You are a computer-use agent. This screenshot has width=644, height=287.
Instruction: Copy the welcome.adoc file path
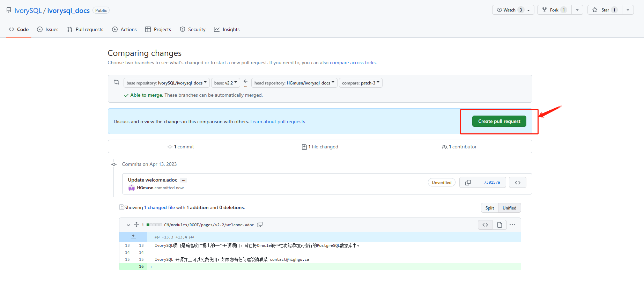tap(260, 225)
